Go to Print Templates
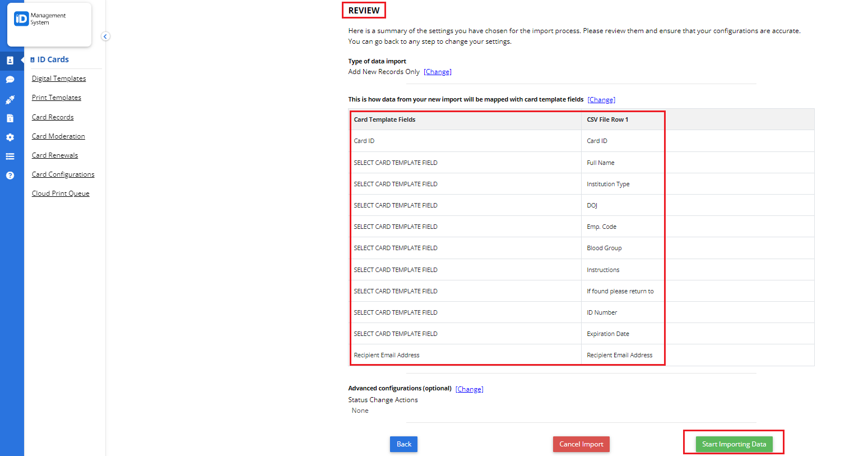 (57, 98)
